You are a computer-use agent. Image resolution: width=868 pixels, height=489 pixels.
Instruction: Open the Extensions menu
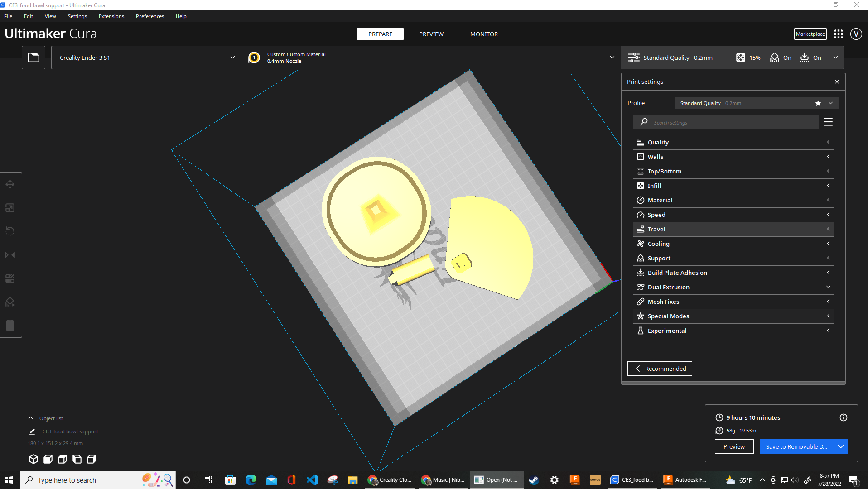111,16
